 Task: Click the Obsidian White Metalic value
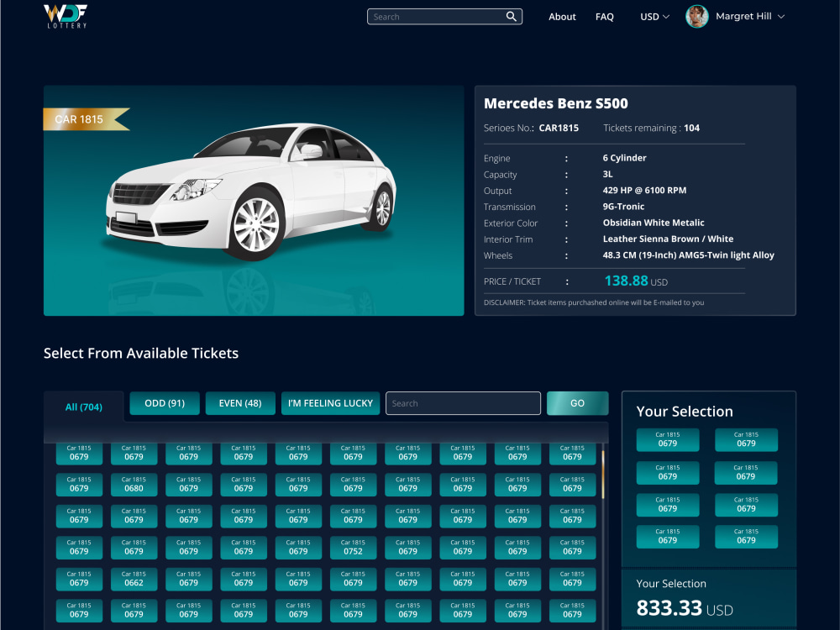654,223
